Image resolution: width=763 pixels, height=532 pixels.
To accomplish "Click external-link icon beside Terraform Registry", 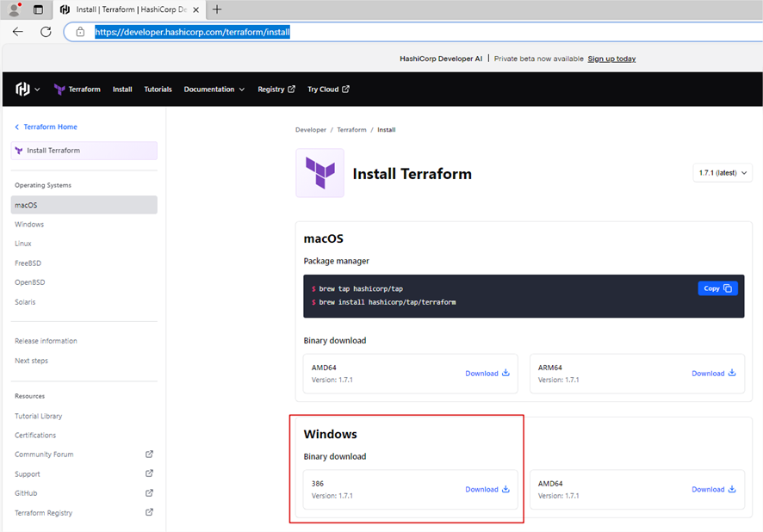I will (149, 512).
